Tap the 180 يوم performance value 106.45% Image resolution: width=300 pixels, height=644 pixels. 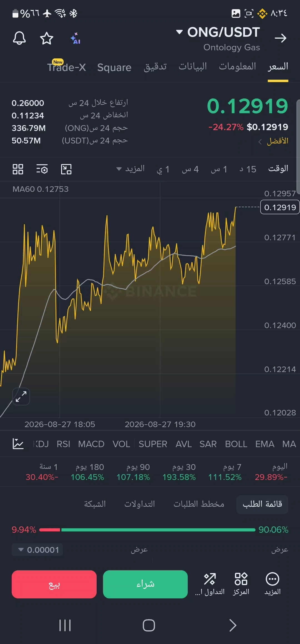coord(87,477)
